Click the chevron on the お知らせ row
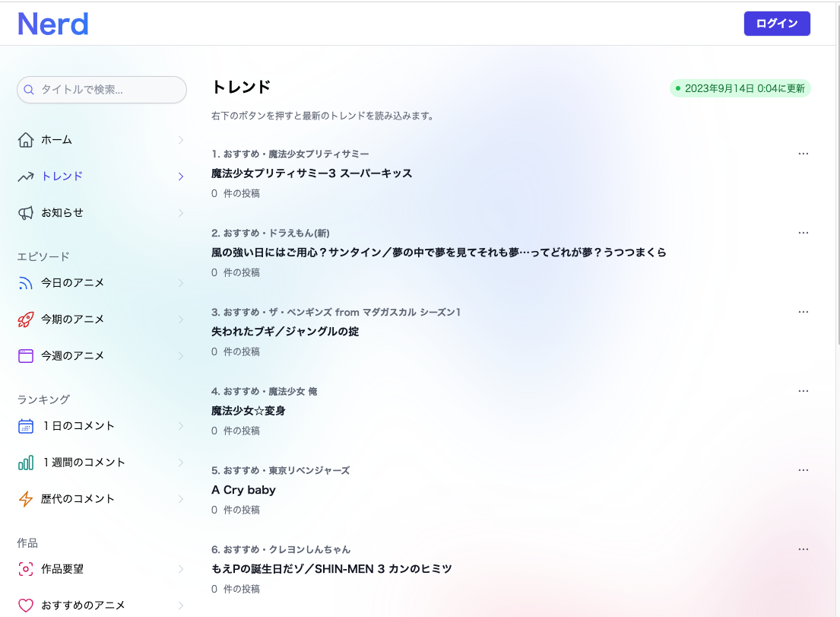Screen dimensions: 840x617 [x=180, y=213]
